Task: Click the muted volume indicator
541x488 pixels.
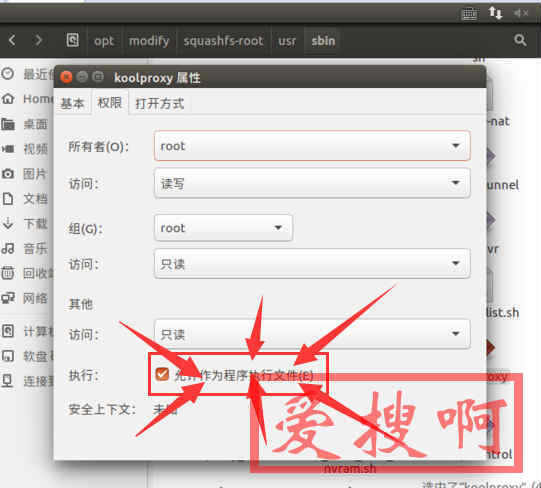Action: [x=521, y=13]
